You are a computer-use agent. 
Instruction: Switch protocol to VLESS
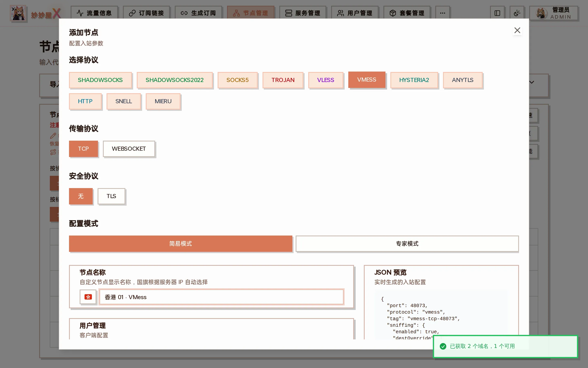[x=326, y=80]
